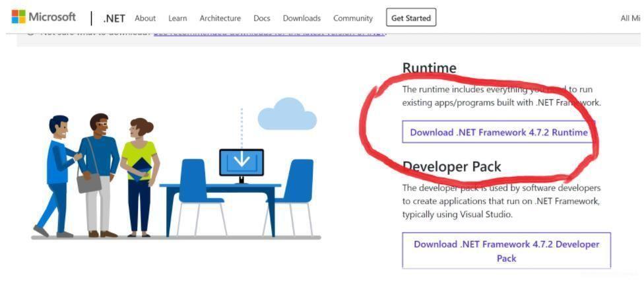
Task: Click the woman in the green shirt
Action: click(x=139, y=175)
